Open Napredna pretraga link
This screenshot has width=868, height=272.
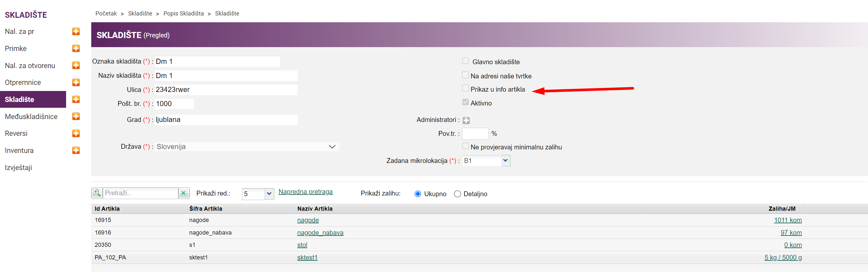(305, 192)
